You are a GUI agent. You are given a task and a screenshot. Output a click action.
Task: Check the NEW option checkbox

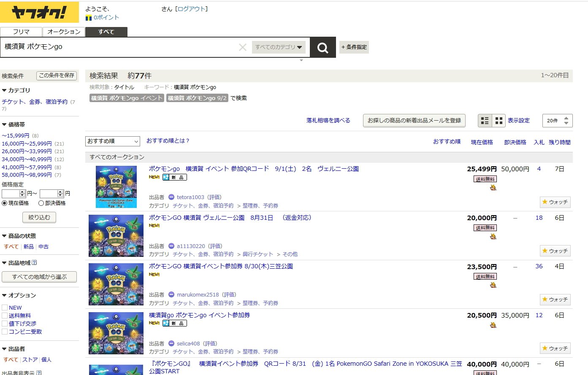tap(5, 308)
